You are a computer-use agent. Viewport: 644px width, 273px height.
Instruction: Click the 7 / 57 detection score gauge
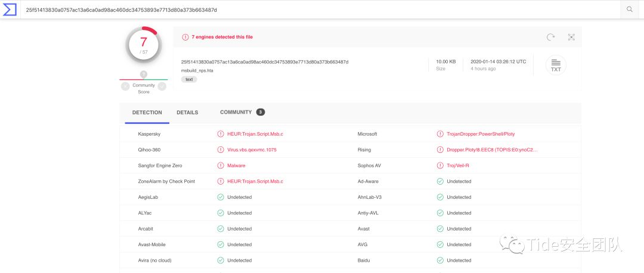[x=144, y=45]
